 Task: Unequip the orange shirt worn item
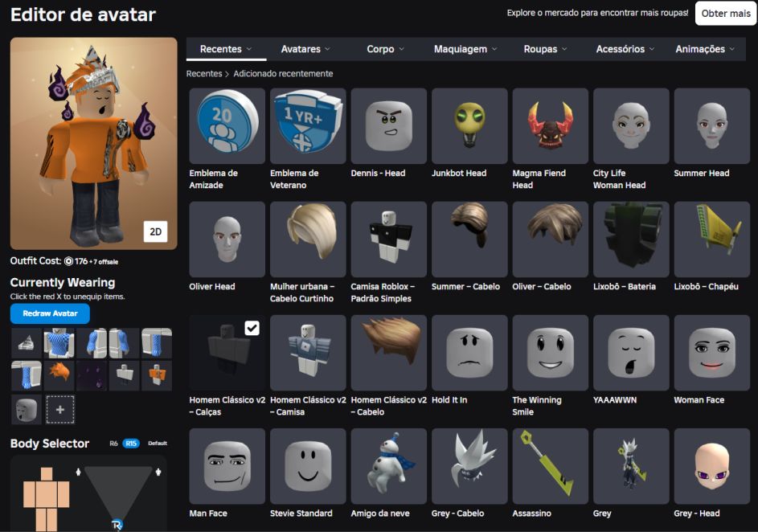click(157, 375)
